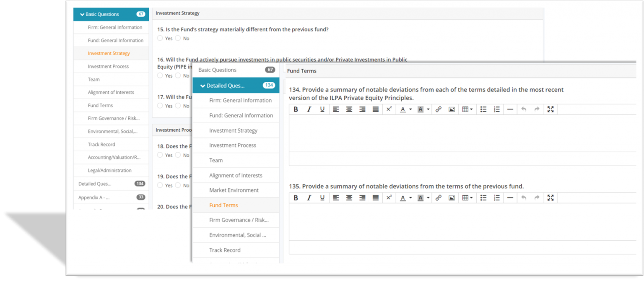The image size is (644, 281).
Task: Click the highlight color swatch
Action: pos(421,109)
